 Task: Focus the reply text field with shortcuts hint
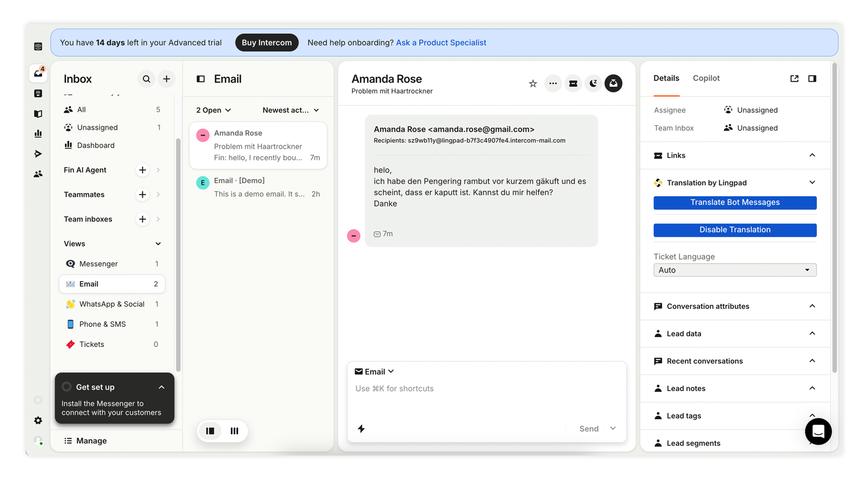pyautogui.click(x=487, y=389)
